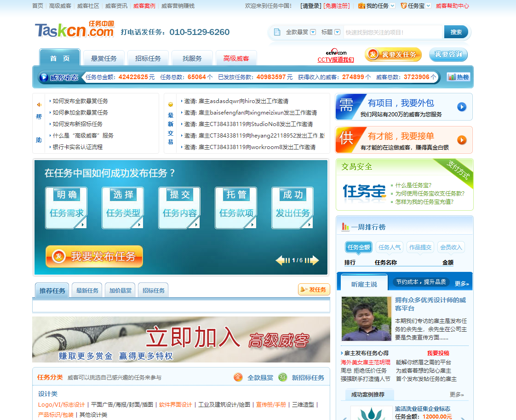The image size is (516, 420).
Task: Click the Taskcn.com logo
Action: pyautogui.click(x=75, y=29)
